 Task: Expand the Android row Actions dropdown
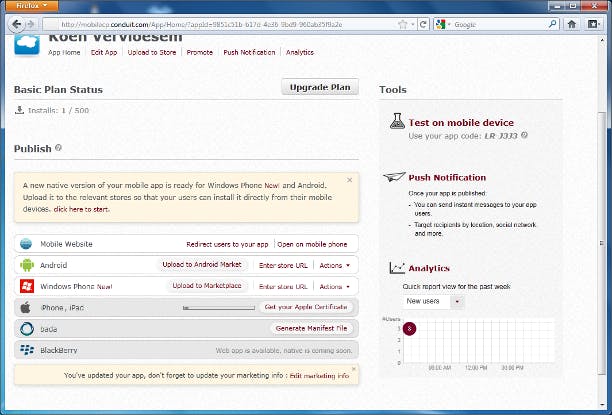tap(334, 265)
